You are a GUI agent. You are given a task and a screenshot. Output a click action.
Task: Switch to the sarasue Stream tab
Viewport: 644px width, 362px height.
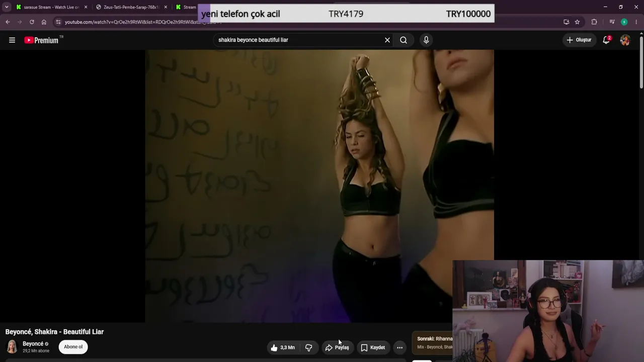pyautogui.click(x=50, y=7)
